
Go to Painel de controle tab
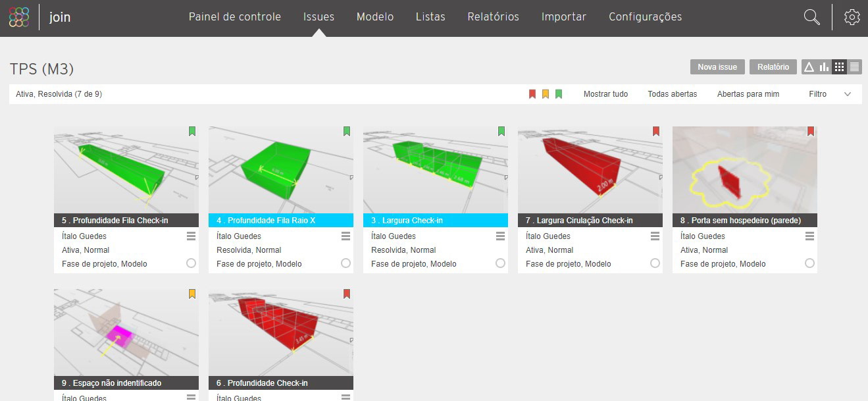coord(234,17)
